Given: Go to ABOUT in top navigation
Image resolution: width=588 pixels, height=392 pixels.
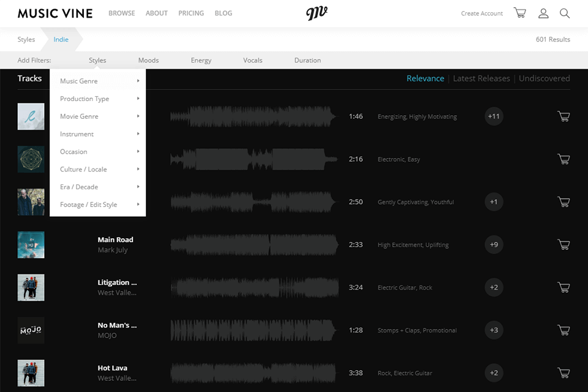Looking at the screenshot, I should (156, 13).
